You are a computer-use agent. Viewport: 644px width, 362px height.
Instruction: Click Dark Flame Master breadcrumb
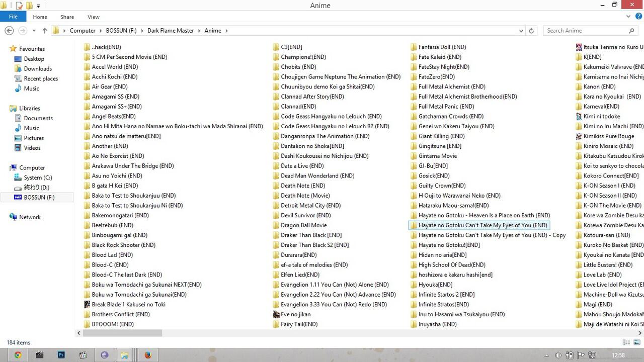[171, 31]
